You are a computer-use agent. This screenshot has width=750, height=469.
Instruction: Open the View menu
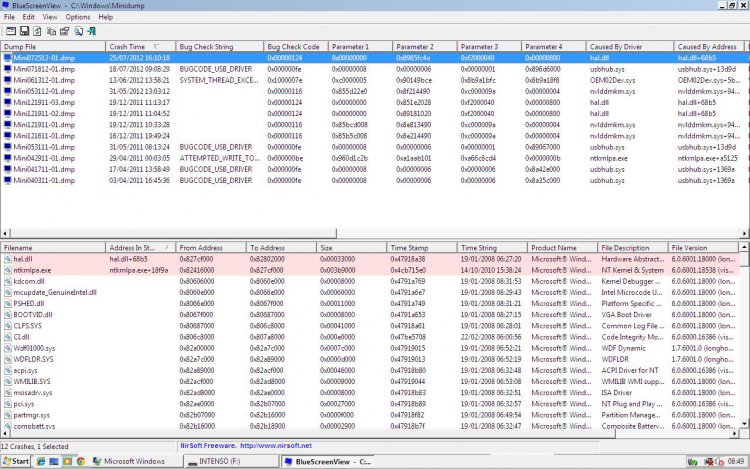50,17
